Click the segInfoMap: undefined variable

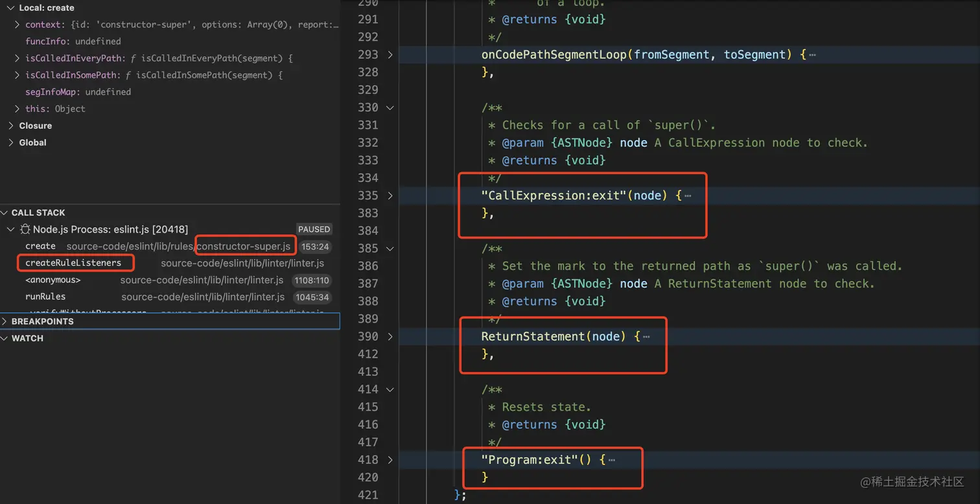click(x=78, y=92)
